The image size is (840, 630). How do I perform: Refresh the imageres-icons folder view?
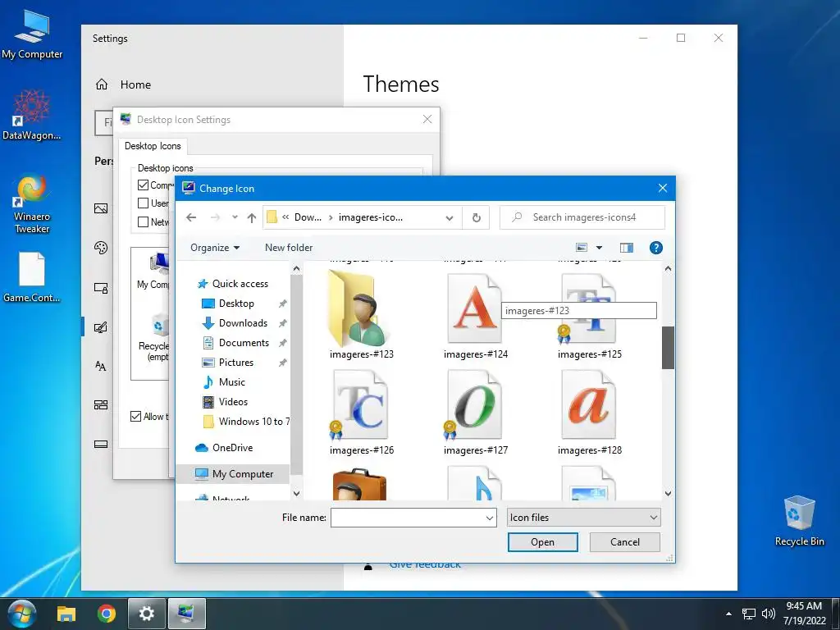(476, 217)
